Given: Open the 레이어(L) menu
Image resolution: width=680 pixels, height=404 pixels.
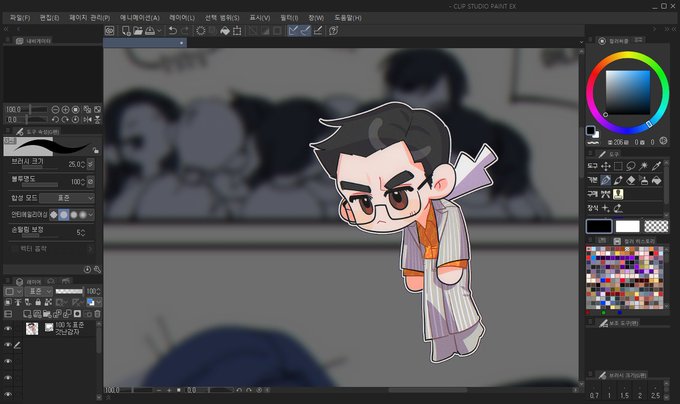Looking at the screenshot, I should [182, 18].
